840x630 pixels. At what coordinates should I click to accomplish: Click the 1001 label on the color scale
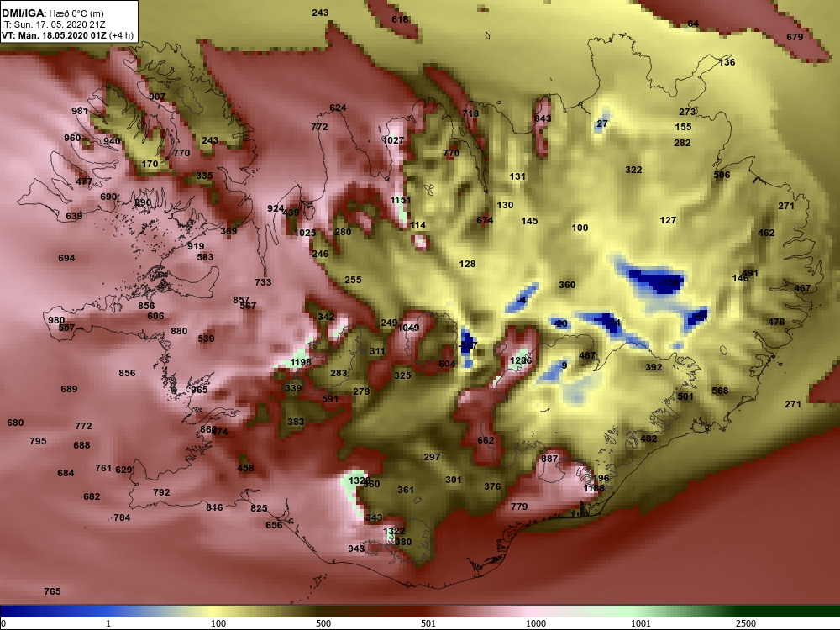641,623
